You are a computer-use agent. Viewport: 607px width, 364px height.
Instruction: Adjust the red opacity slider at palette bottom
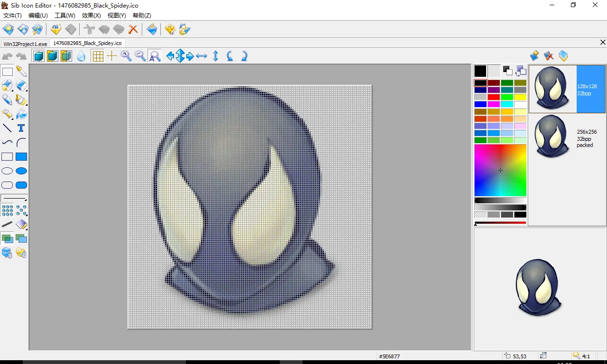(500, 223)
